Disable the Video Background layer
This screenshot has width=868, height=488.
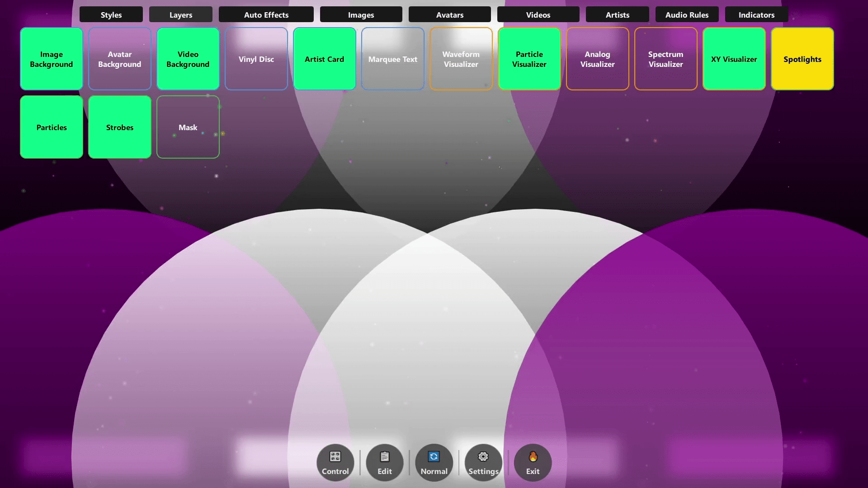(x=188, y=59)
